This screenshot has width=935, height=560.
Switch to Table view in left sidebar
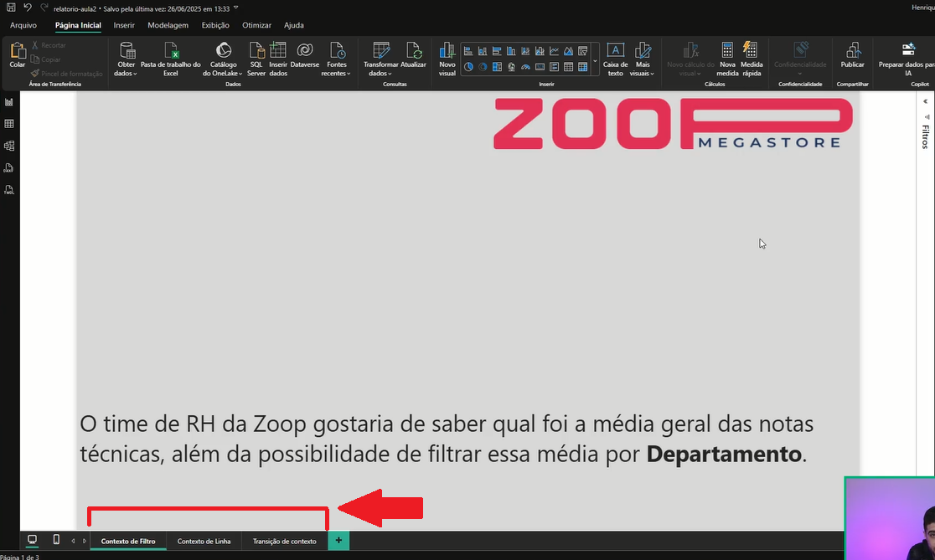[9, 124]
